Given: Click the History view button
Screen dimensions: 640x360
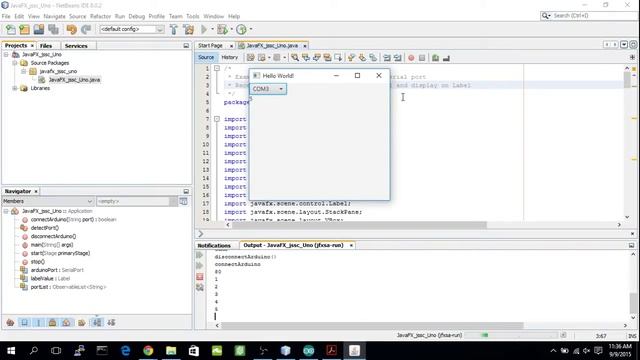Looking at the screenshot, I should pyautogui.click(x=229, y=58).
